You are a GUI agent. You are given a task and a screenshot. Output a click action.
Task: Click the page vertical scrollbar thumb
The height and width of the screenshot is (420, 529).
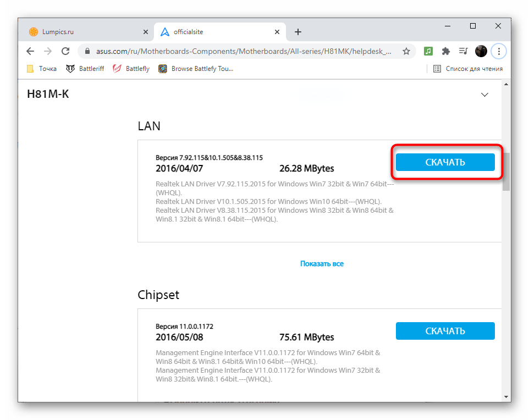pyautogui.click(x=506, y=172)
